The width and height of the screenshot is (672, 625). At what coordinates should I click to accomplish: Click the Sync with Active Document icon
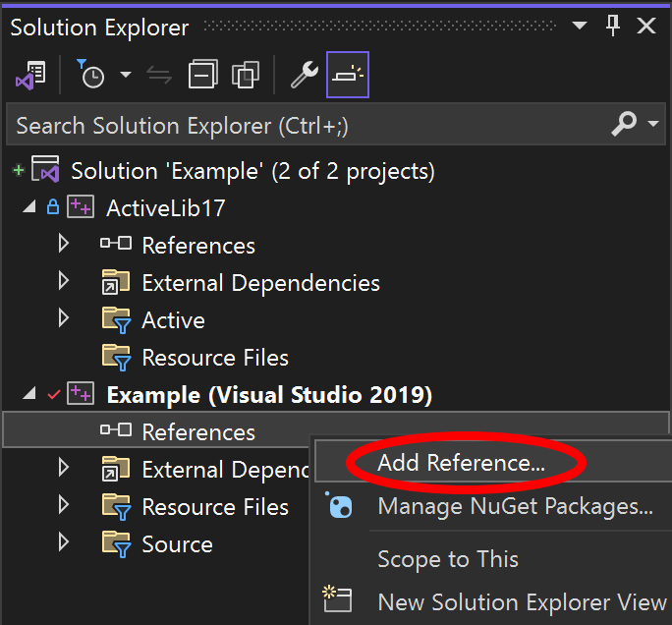point(158,76)
